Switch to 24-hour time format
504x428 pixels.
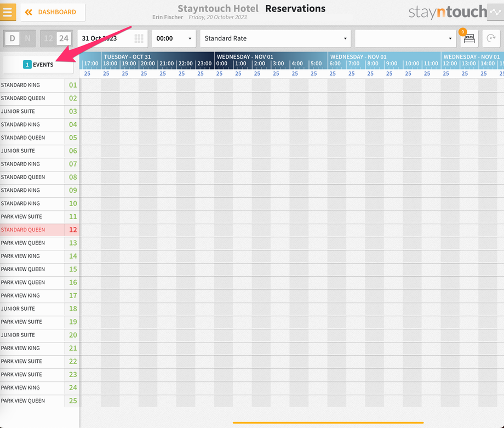click(64, 38)
